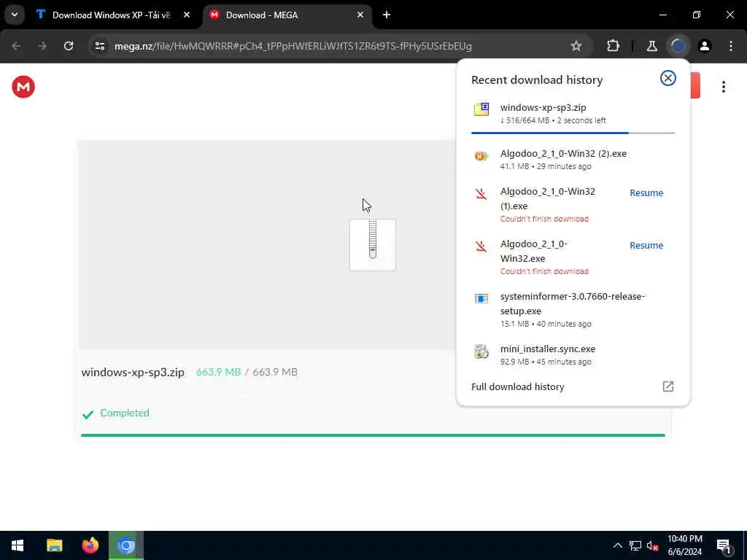The image size is (747, 560).
Task: Click the windows-xp-sp3.zip download progress bar
Action: [573, 133]
